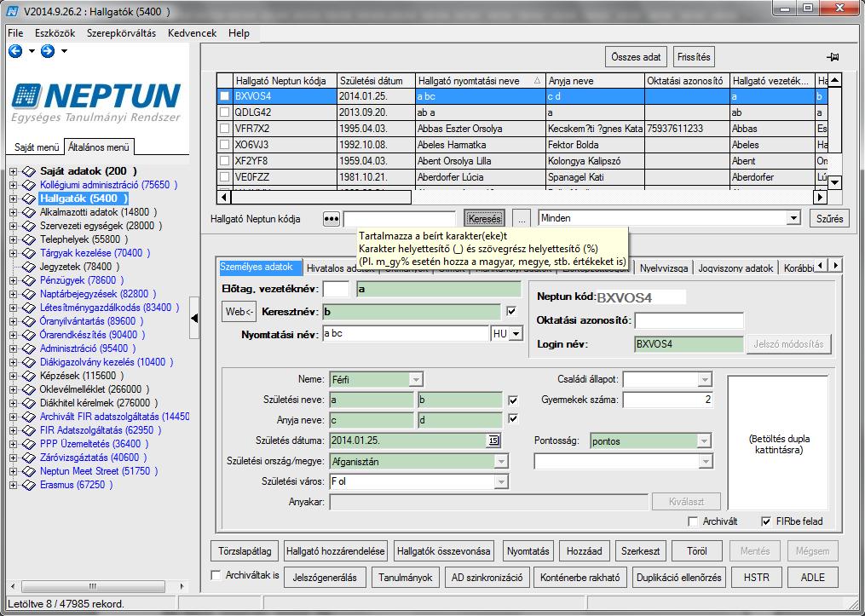Image resolution: width=865 pixels, height=616 pixels.
Task: Open the calendar picker for Születés dátuma
Action: point(493,440)
